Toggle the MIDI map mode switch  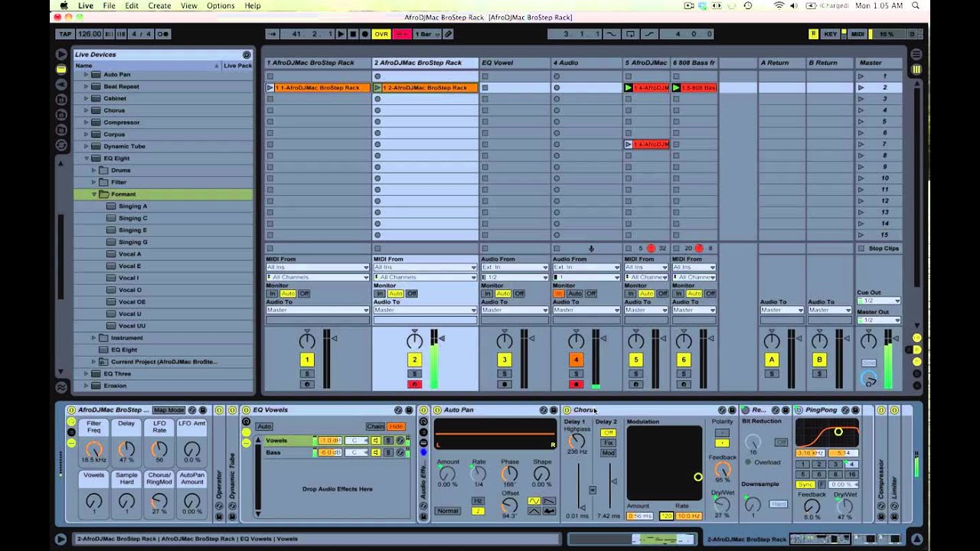click(857, 34)
